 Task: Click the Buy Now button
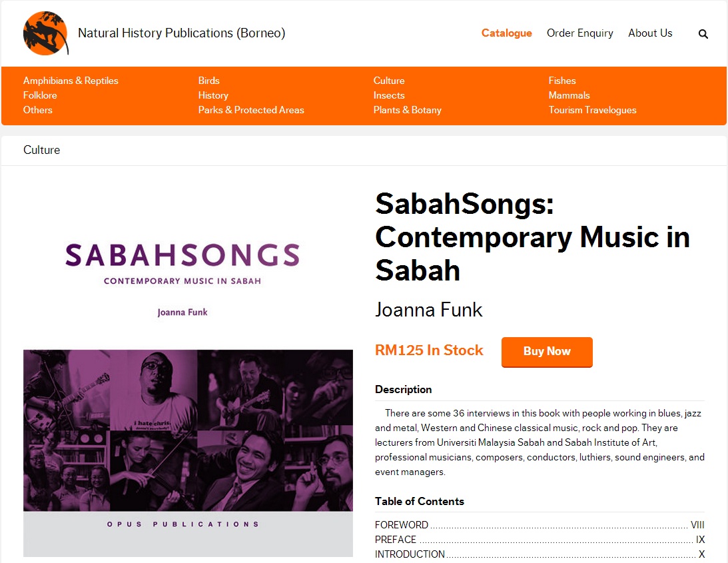546,351
